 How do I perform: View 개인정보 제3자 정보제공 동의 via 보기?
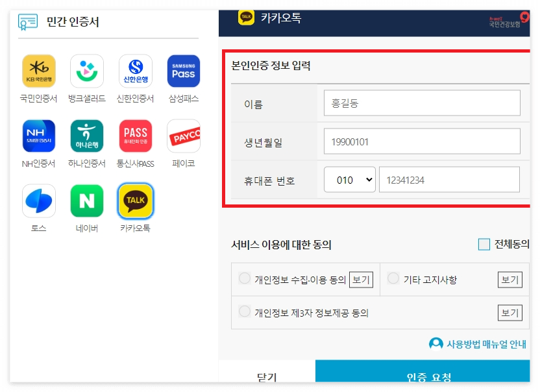[x=510, y=313]
